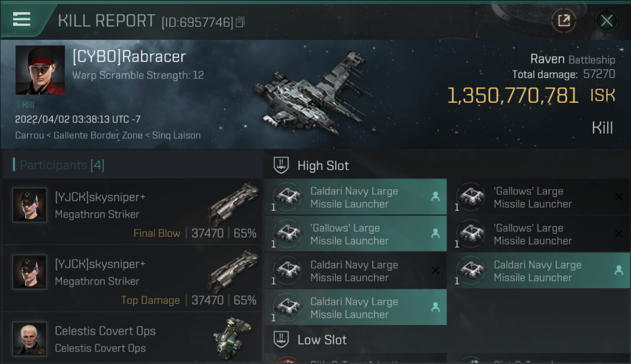Image resolution: width=631 pixels, height=364 pixels.
Task: Click the destroyed X on top-right 'Gallows' launcher
Action: pos(618,197)
